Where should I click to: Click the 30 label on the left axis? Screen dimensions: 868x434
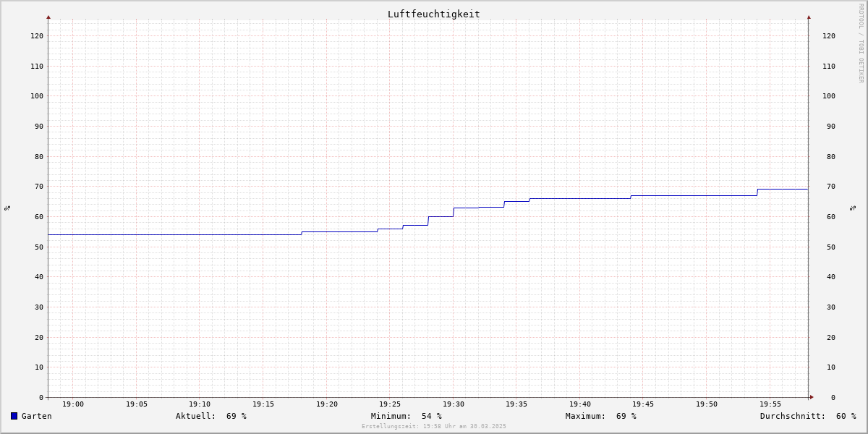tap(39, 307)
